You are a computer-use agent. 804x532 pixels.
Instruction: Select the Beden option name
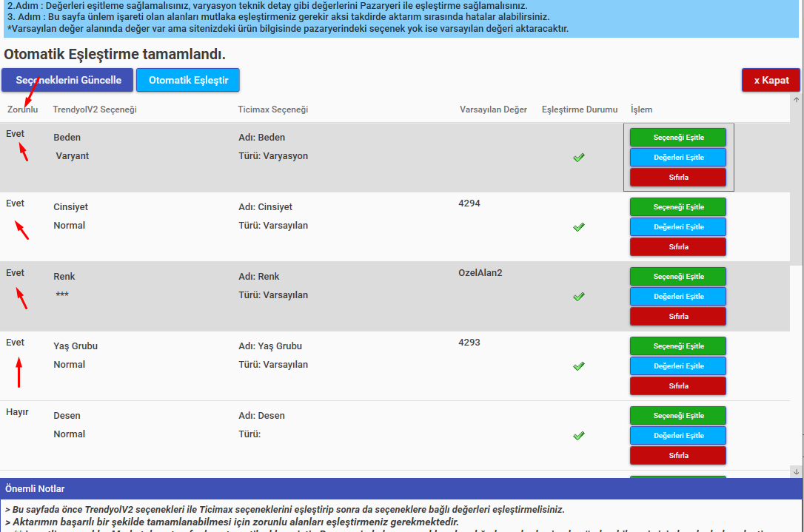point(67,138)
